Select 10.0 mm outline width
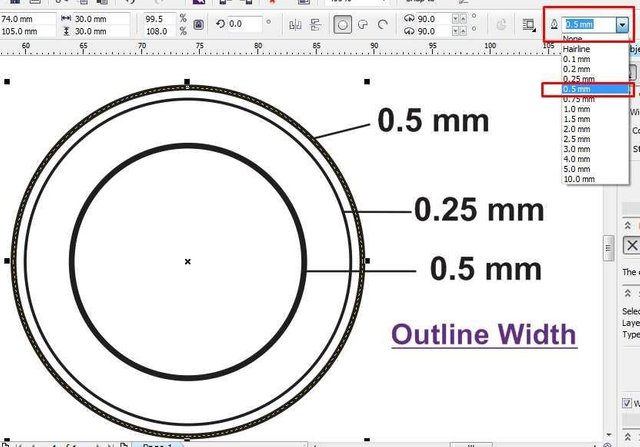This screenshot has width=640, height=447. coord(594,179)
